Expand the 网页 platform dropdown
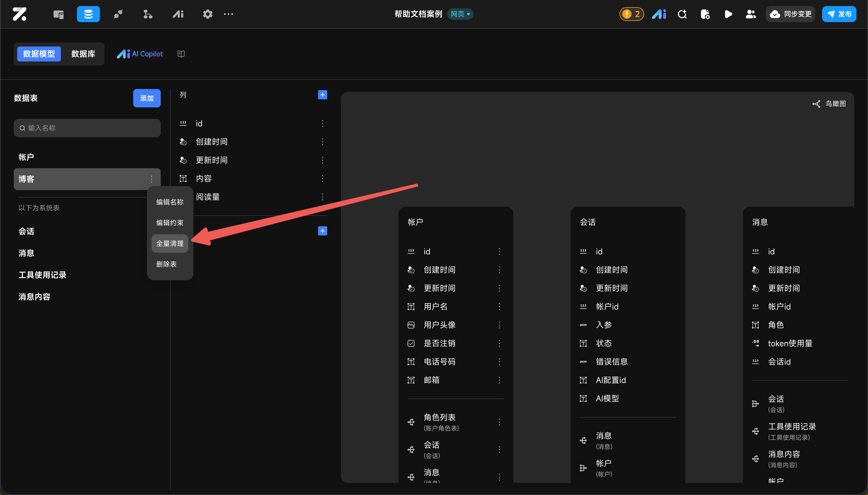The image size is (868, 495). (x=460, y=14)
